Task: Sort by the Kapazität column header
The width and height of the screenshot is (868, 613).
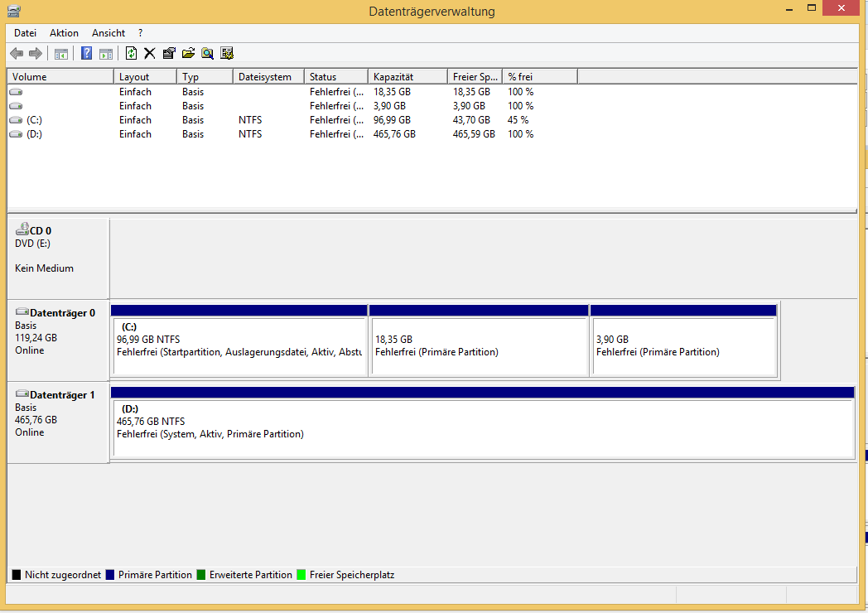Action: [x=407, y=77]
